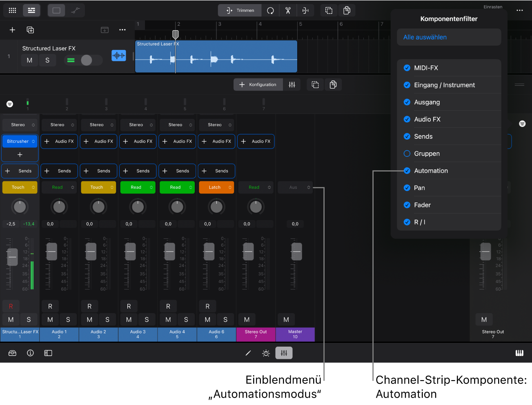The width and height of the screenshot is (532, 405).
Task: Open the Latch automation mode dropdown on Audio 6
Action: [216, 187]
